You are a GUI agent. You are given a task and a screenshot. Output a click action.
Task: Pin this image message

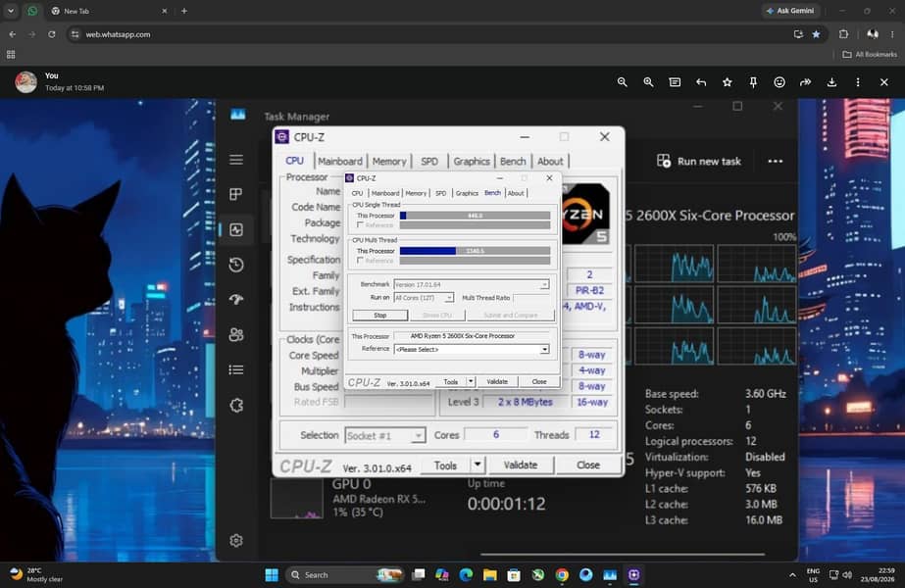pos(753,82)
